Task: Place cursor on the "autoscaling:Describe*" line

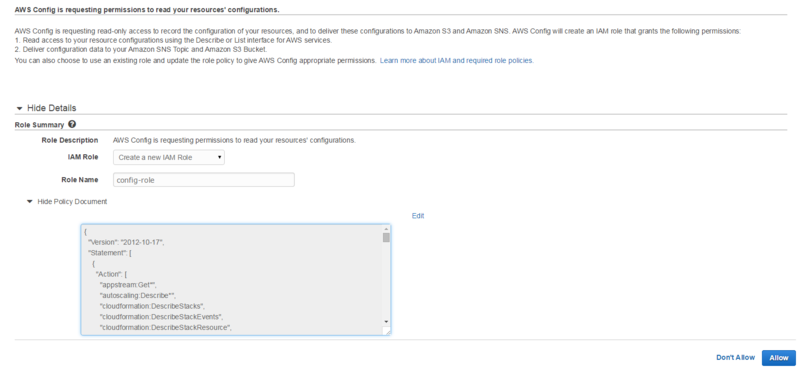Action: point(138,295)
